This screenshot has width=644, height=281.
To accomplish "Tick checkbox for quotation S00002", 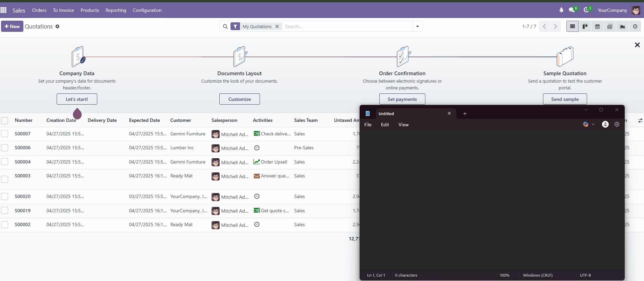I will [5, 224].
